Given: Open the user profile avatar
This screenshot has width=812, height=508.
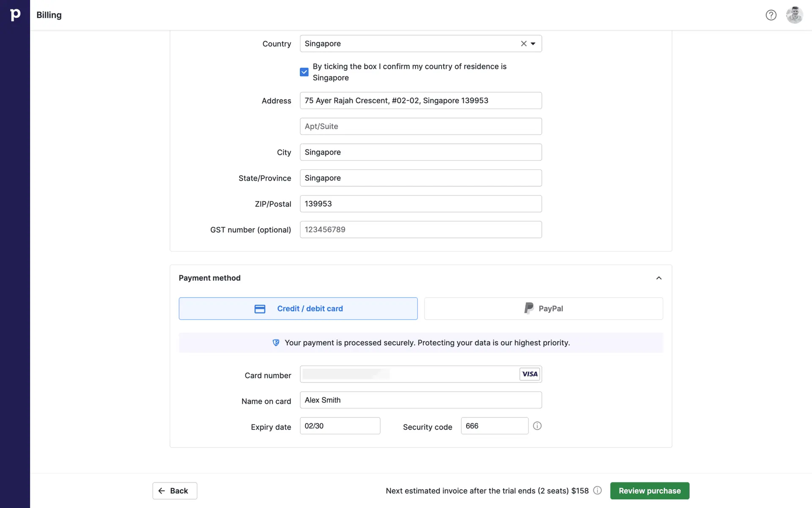Looking at the screenshot, I should [x=794, y=15].
